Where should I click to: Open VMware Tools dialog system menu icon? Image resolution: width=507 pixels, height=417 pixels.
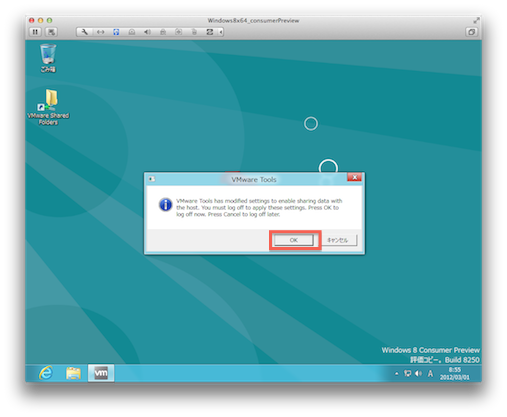[152, 179]
